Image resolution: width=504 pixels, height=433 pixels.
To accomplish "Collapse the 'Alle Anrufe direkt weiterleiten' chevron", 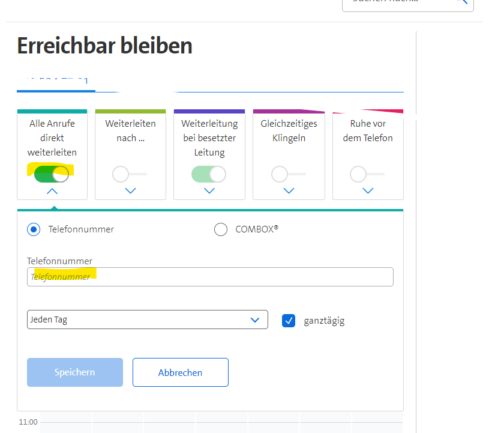I will (x=52, y=191).
